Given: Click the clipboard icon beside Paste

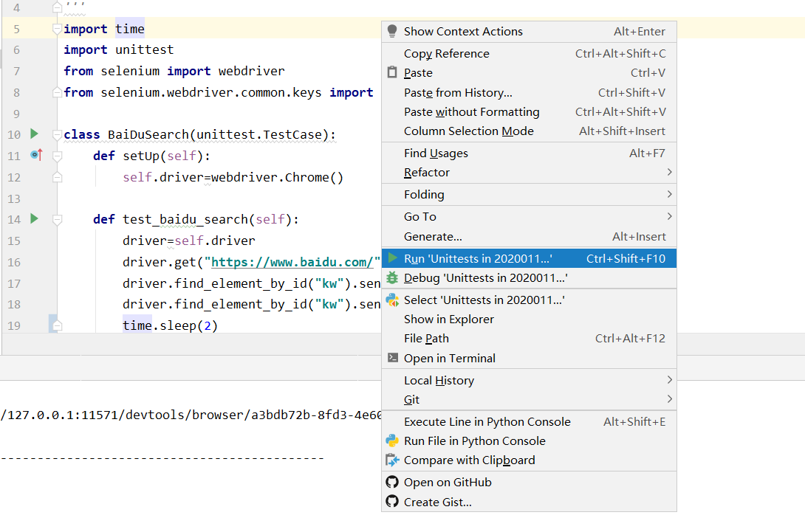Looking at the screenshot, I should point(392,72).
